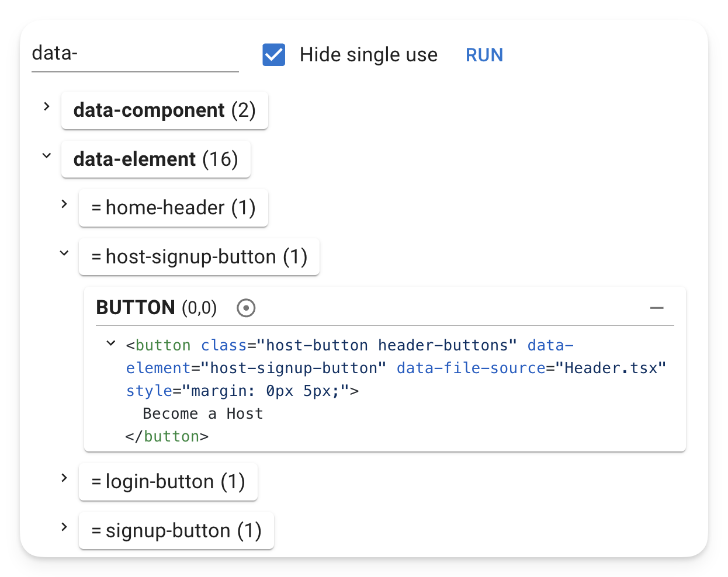Collapse the data-element group chevron
728x577 pixels.
(47, 156)
